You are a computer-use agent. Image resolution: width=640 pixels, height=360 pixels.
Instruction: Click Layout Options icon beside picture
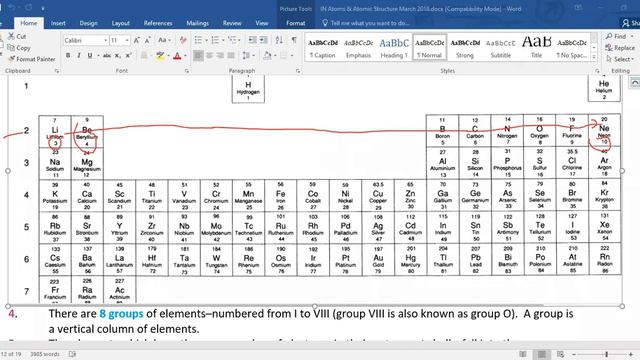635,83
